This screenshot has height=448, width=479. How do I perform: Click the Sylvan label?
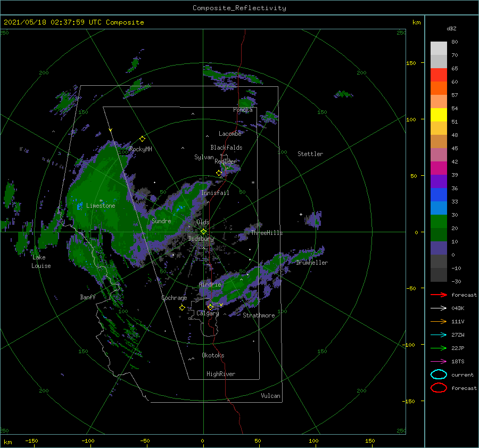[x=204, y=157]
